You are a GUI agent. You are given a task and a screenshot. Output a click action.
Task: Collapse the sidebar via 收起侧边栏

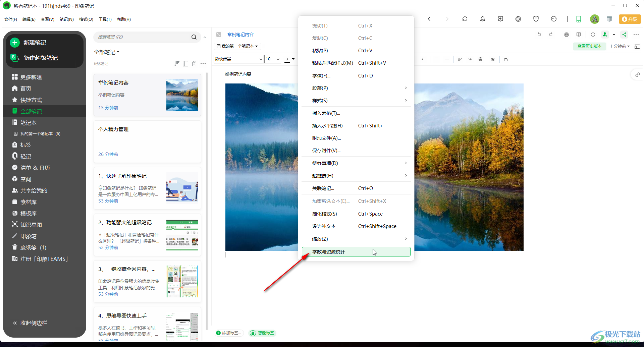click(x=30, y=323)
